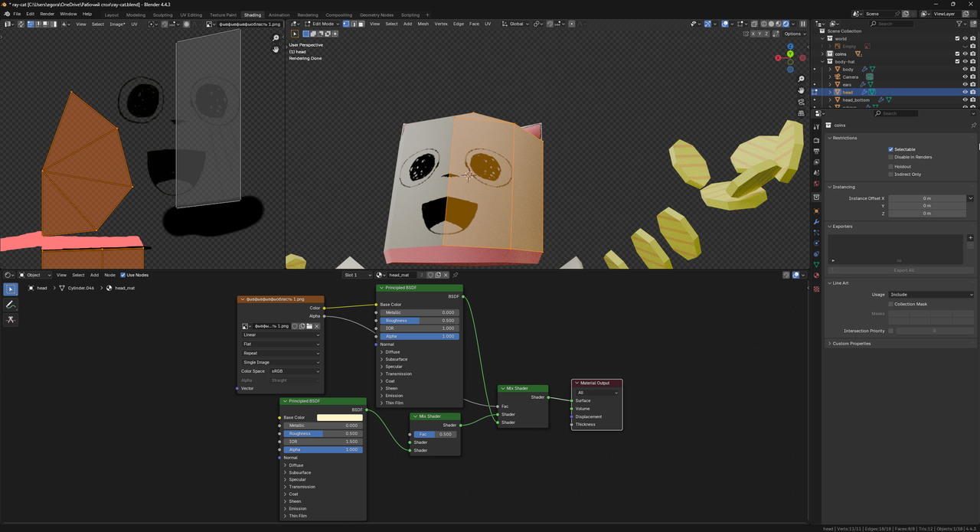Screen dimensions: 980x532
Task: Open the Global transform orientation dropdown
Action: 517,24
